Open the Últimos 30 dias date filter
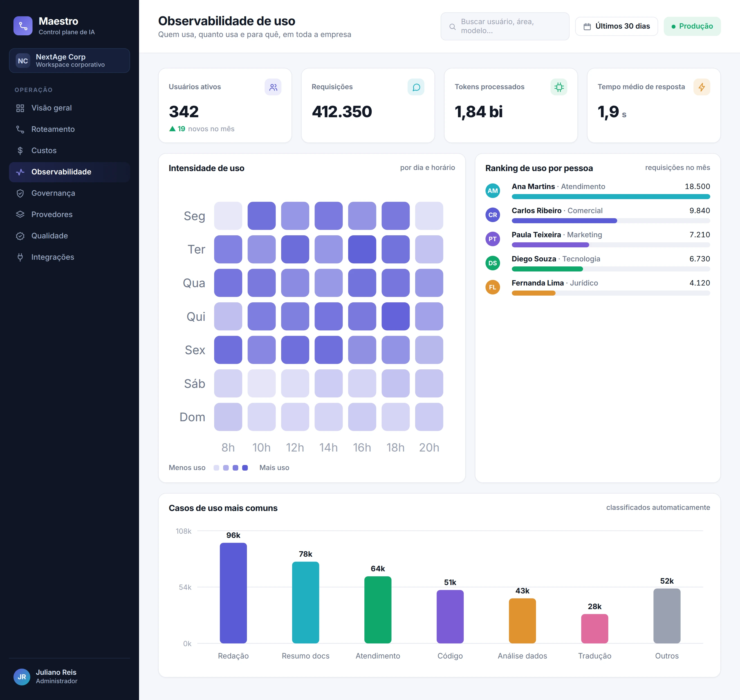 pos(616,26)
